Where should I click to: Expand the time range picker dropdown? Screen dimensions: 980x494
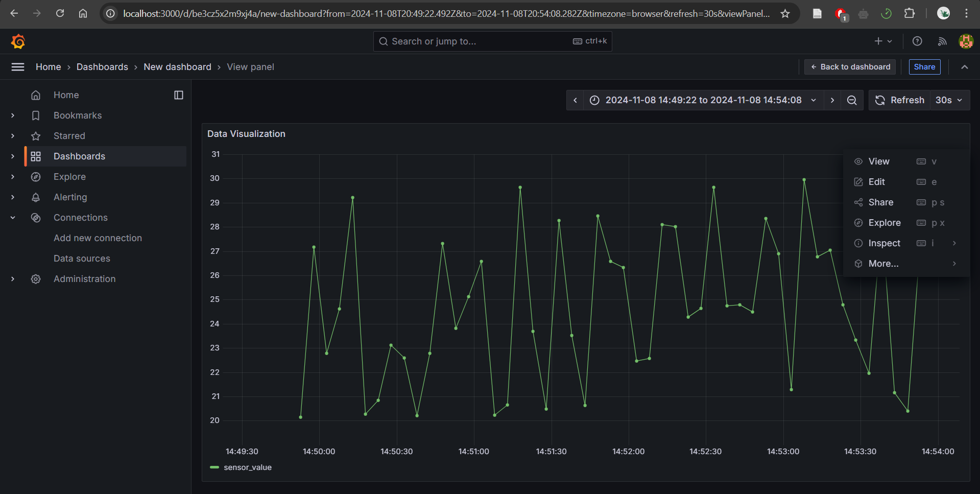pos(813,100)
